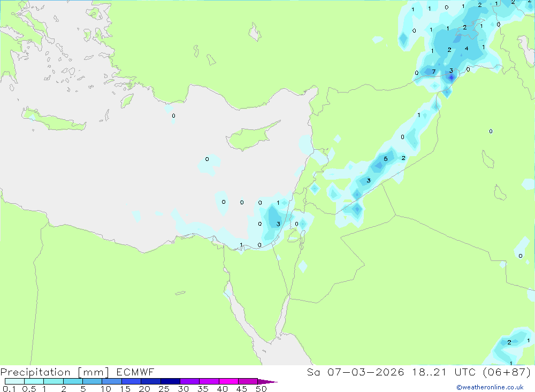Click the 45–50 mm legend color swatch

tap(248, 381)
